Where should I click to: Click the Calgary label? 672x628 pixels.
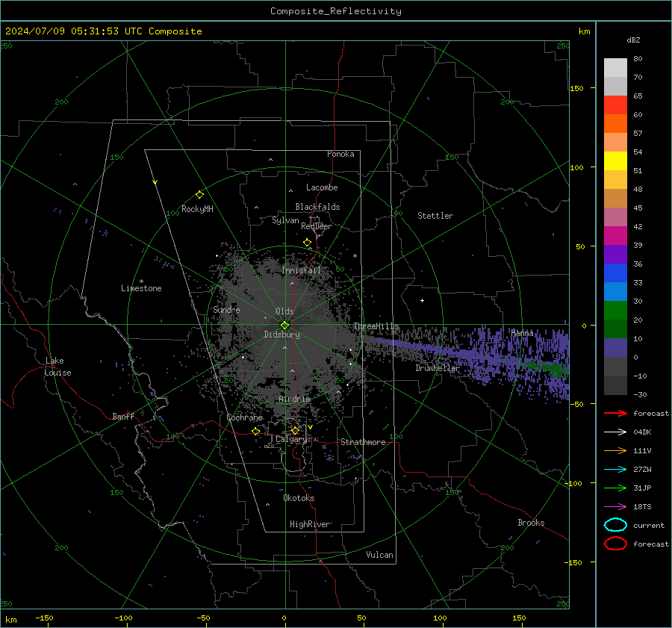[291, 439]
